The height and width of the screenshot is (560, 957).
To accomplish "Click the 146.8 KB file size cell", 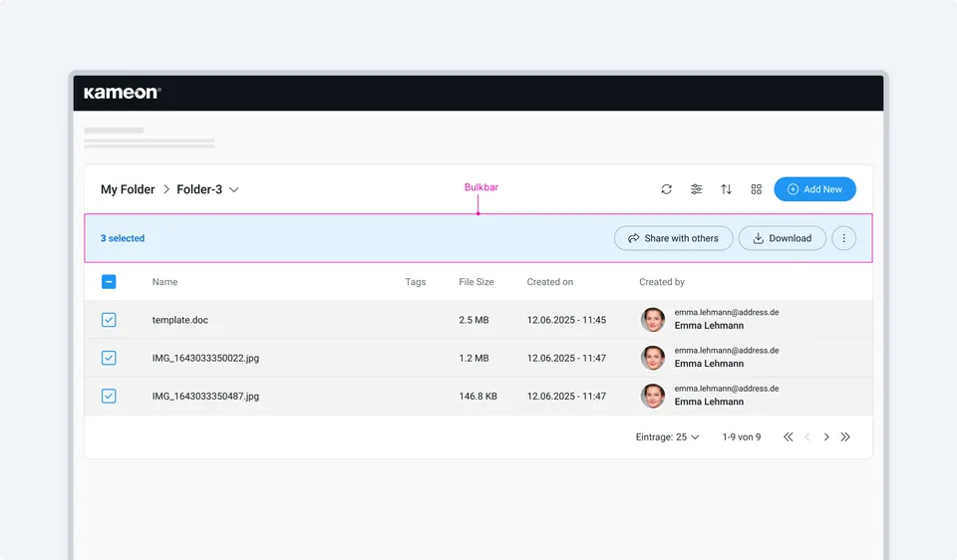I will (x=478, y=396).
